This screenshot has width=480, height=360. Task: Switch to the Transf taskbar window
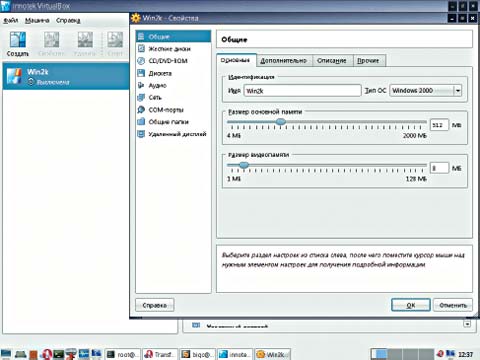click(160, 354)
